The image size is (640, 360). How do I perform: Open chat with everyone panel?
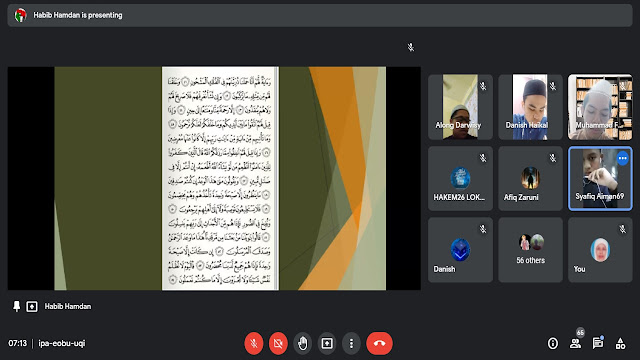point(598,343)
